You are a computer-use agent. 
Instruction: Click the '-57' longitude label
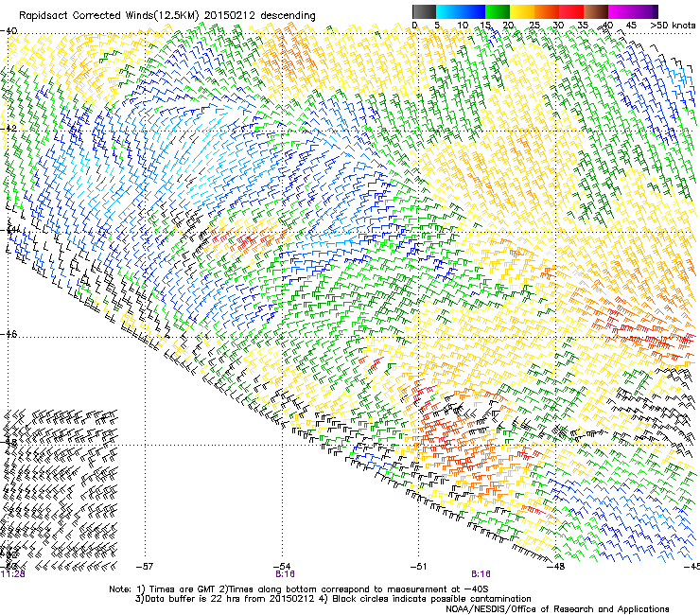pos(145,567)
